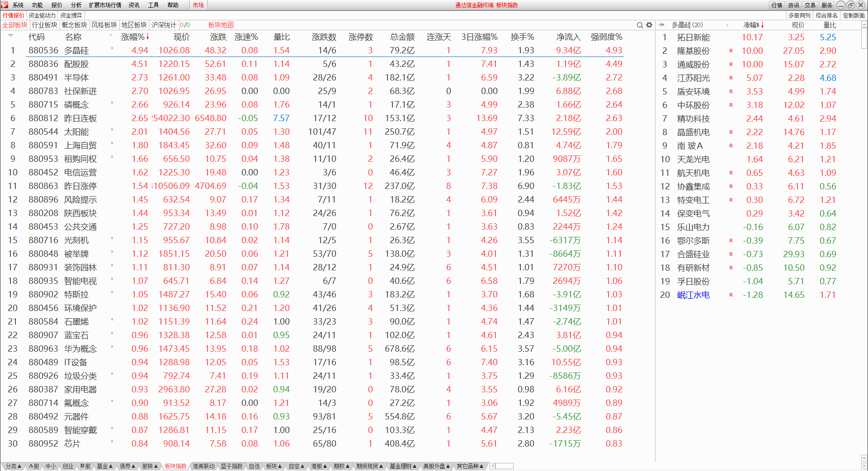Screen dimensions: 868x471
Task: Click the R marker in the 江苏阳光 row
Action: point(731,78)
